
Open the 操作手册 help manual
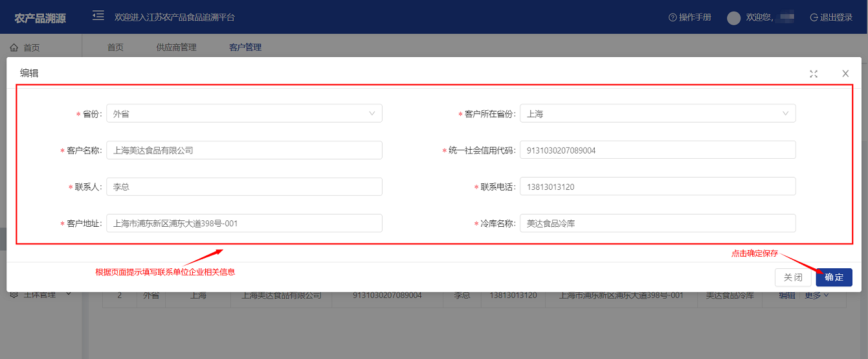point(690,17)
